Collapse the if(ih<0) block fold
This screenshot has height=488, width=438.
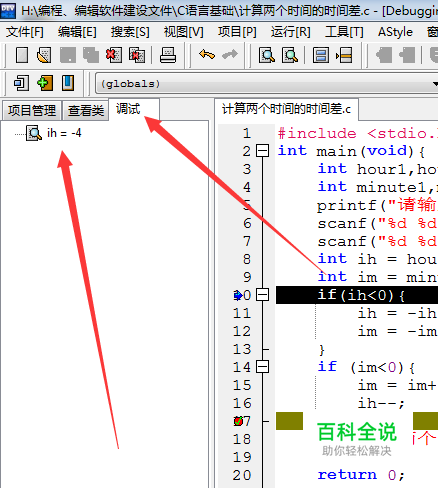pyautogui.click(x=262, y=295)
